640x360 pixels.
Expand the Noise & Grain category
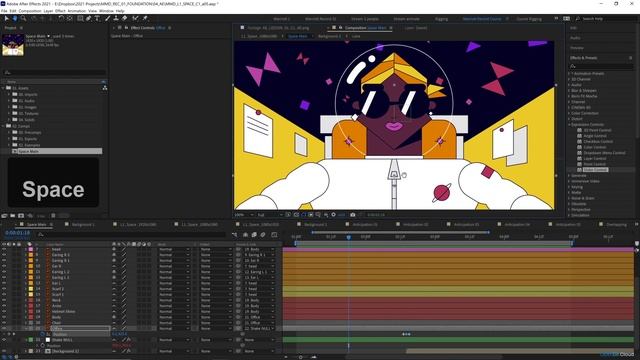(x=569, y=198)
